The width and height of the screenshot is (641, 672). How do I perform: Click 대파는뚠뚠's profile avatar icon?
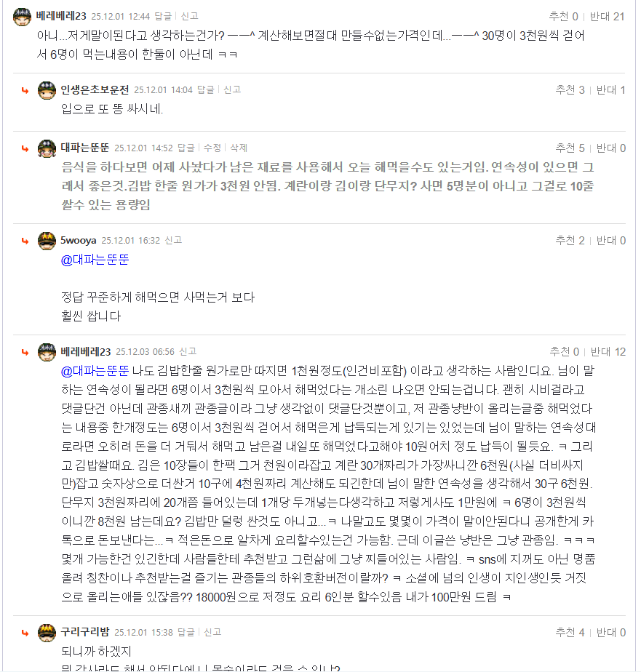(x=47, y=148)
